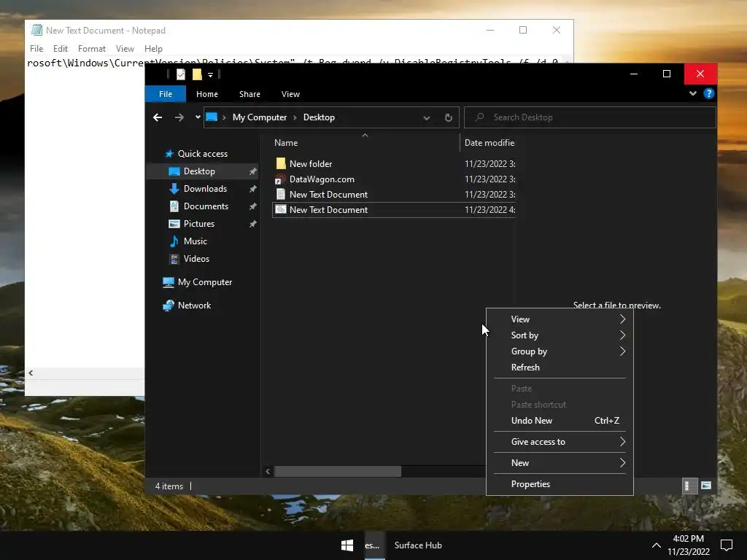Choose Refresh from the context menu
The image size is (747, 560).
coord(560,367)
